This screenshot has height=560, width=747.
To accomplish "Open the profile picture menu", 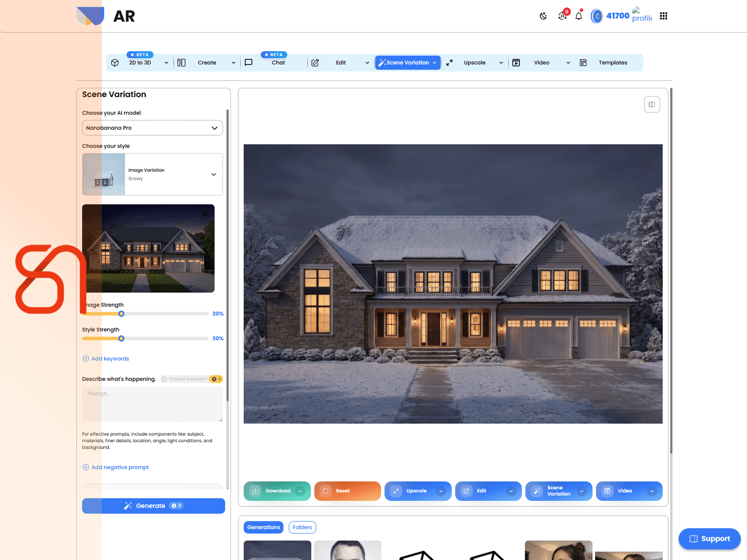I will [x=642, y=15].
